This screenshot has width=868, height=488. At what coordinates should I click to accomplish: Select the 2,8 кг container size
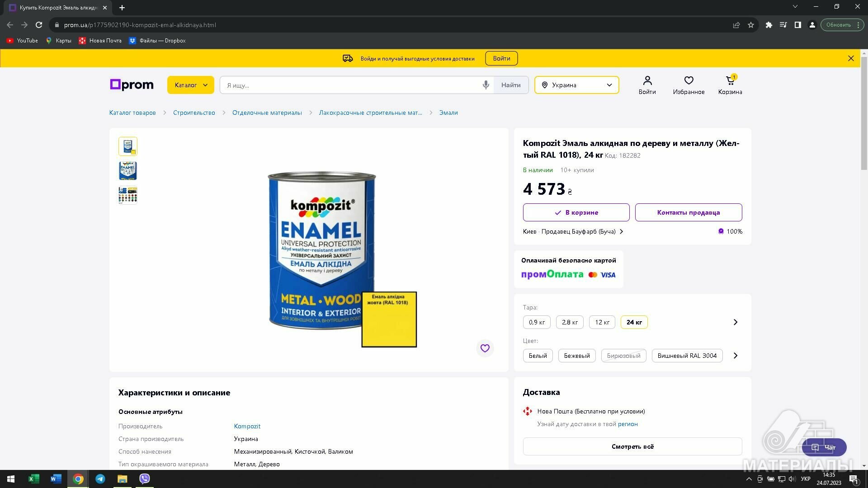click(x=570, y=322)
